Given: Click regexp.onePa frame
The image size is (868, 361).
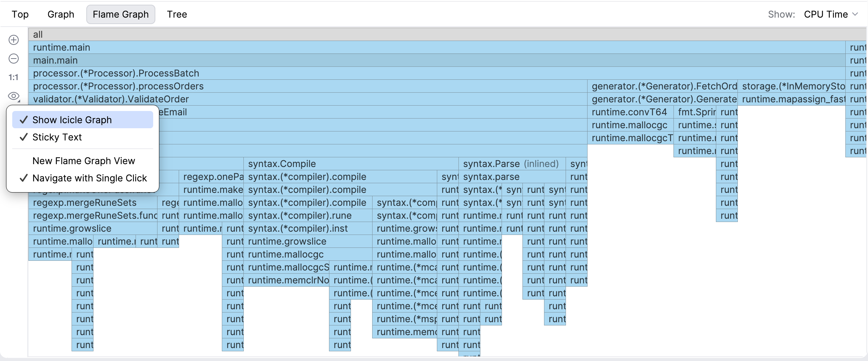Looking at the screenshot, I should click(x=211, y=177).
